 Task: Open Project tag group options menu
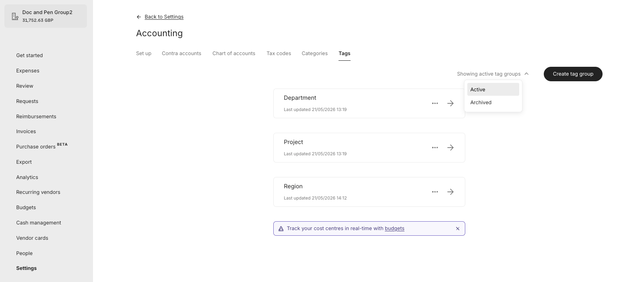pyautogui.click(x=435, y=148)
